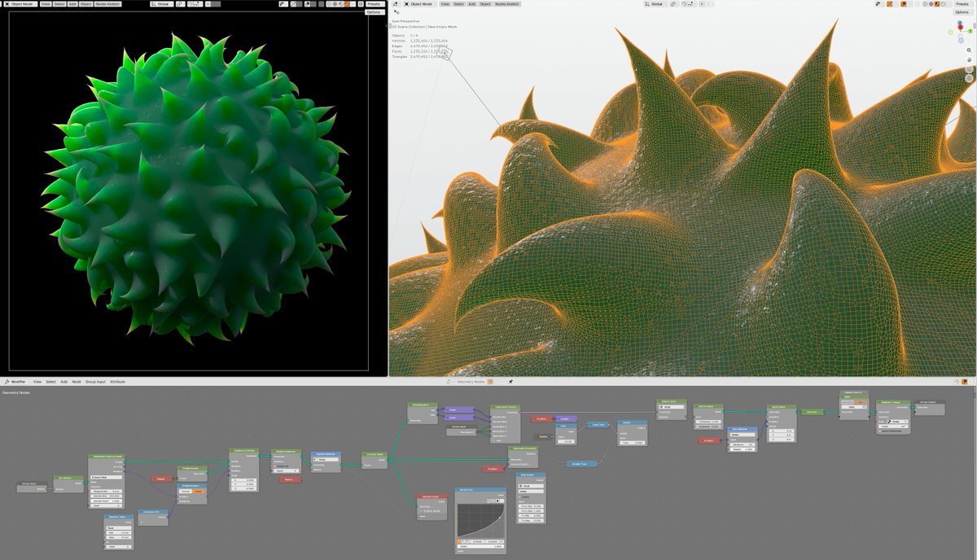
Task: Click the cursor tool icon below right viewport header
Action: click(396, 12)
